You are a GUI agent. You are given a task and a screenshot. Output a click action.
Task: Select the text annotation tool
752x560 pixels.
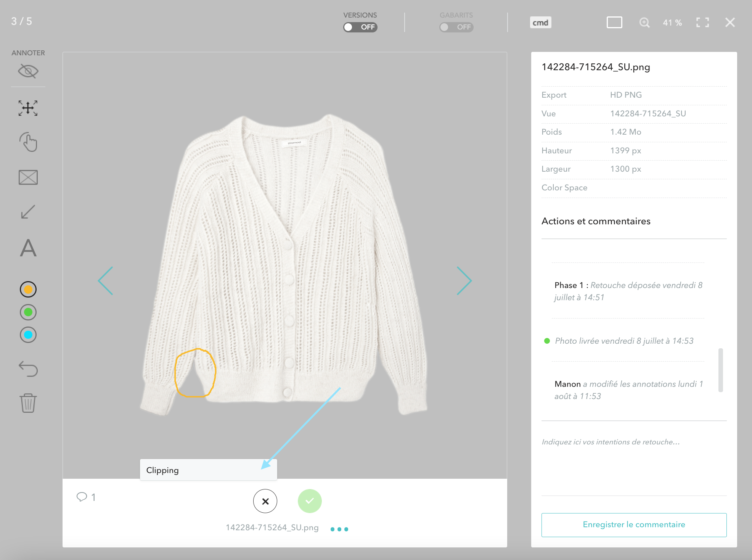[28, 248]
